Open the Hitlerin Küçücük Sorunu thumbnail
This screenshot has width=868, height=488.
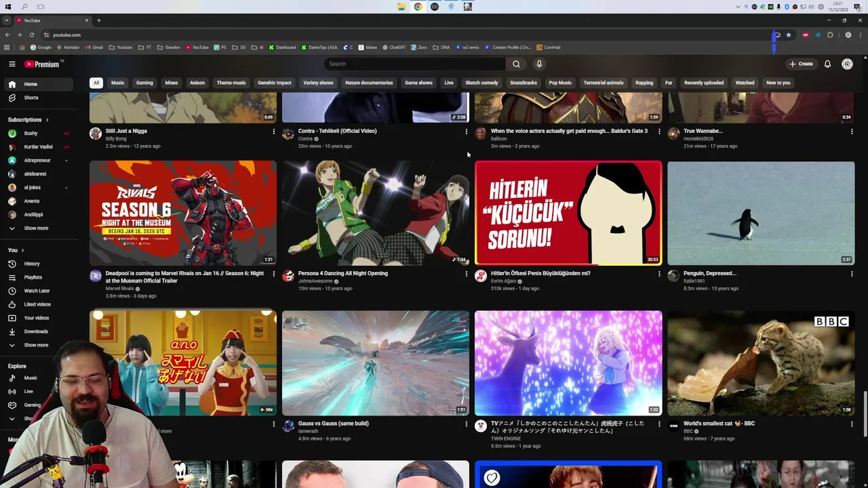[568, 213]
